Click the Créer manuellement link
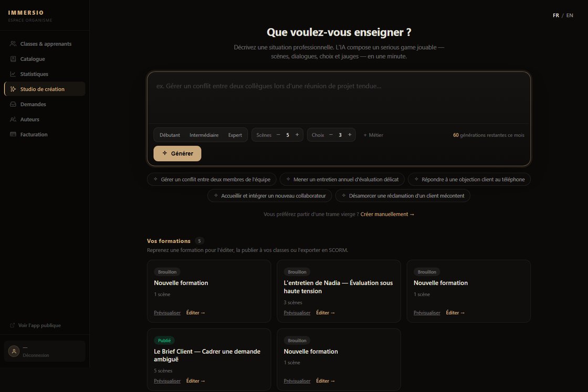 387,214
